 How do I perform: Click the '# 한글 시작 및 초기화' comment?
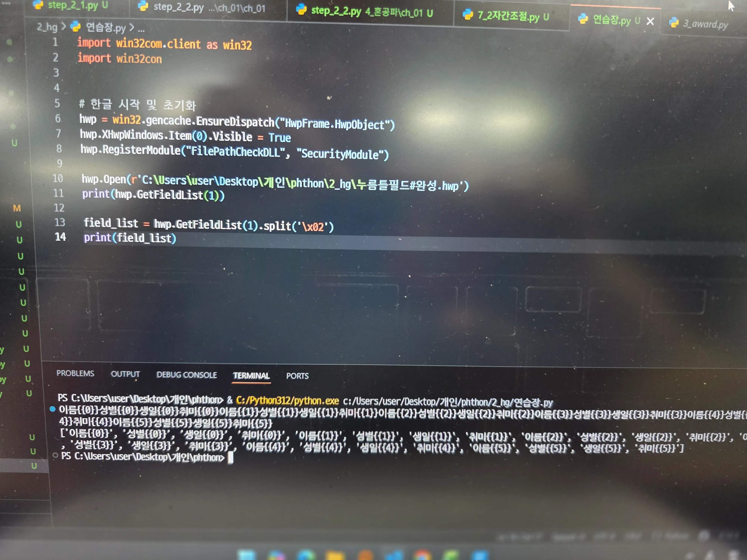click(x=137, y=104)
